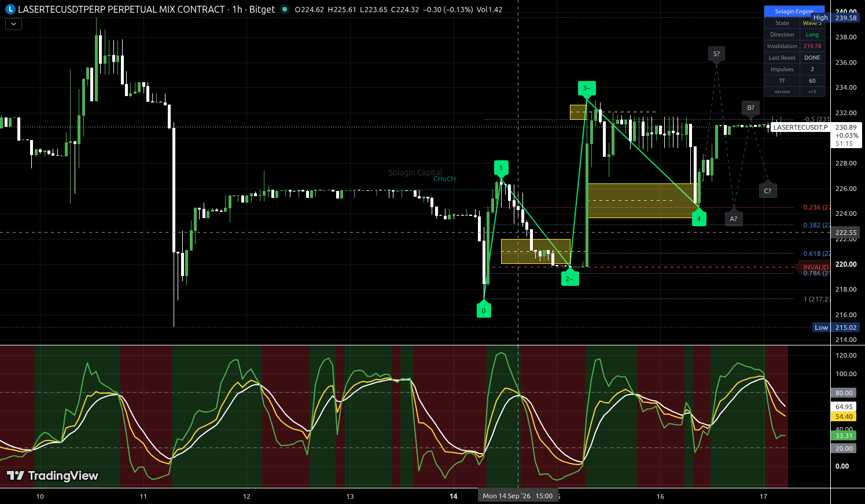This screenshot has width=865, height=504.
Task: Click the LASERTECUSDT.P last price label
Action: (x=801, y=127)
